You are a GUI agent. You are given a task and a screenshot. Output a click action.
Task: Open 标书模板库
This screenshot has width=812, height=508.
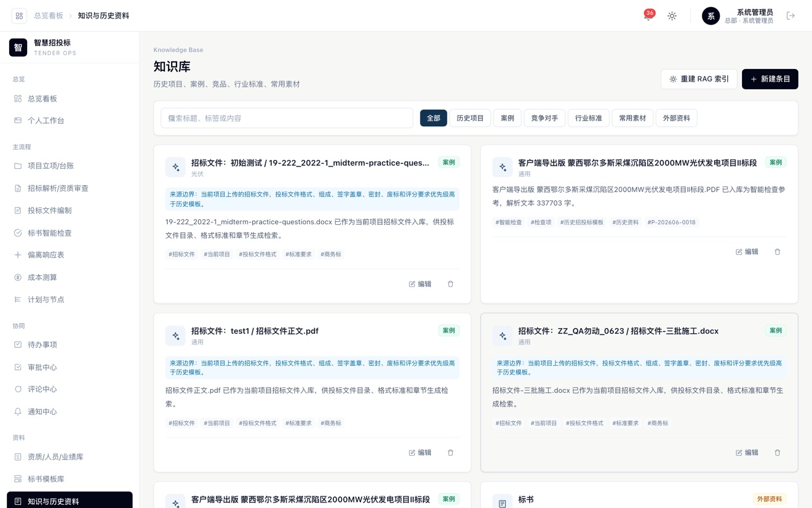pos(70,479)
